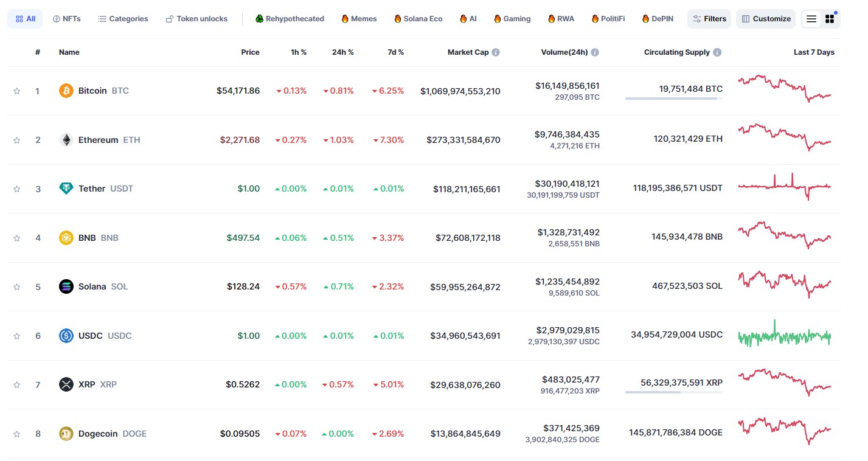The image size is (868, 461).
Task: Toggle the Dogecoin watchlist star
Action: coord(17,434)
